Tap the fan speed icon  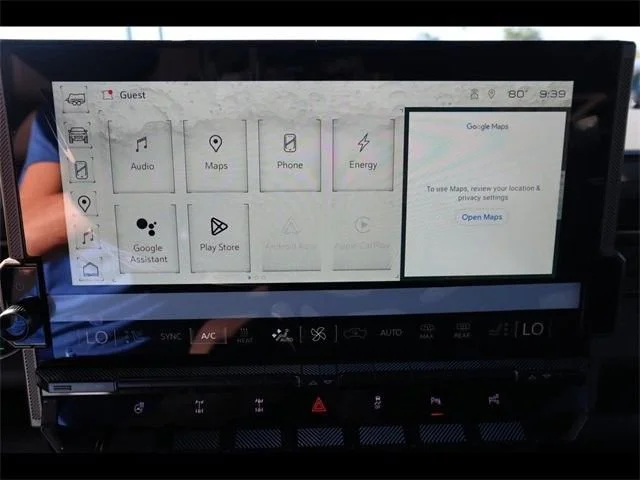pyautogui.click(x=318, y=334)
